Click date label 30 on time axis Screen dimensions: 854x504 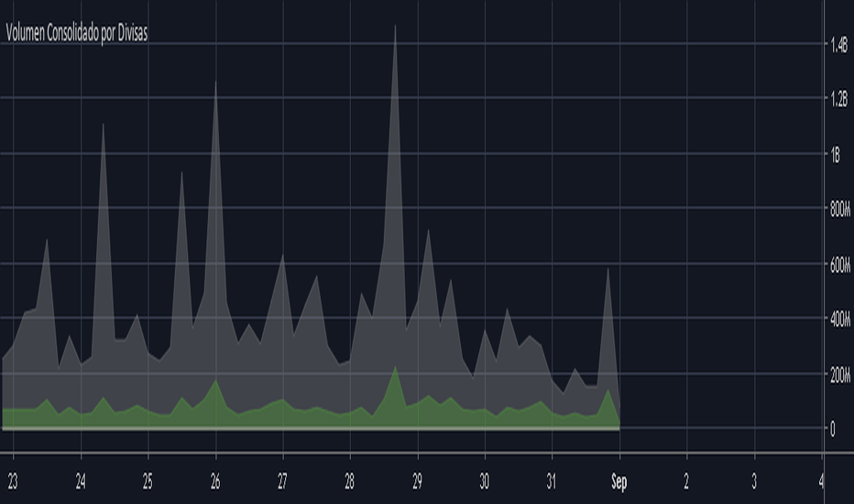(x=484, y=482)
